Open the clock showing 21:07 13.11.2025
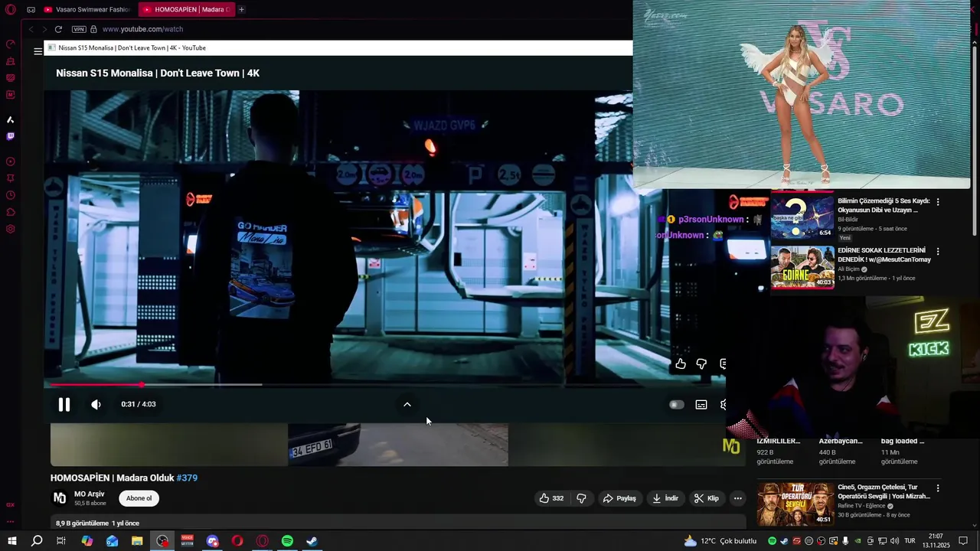Image resolution: width=980 pixels, height=551 pixels. 936,541
